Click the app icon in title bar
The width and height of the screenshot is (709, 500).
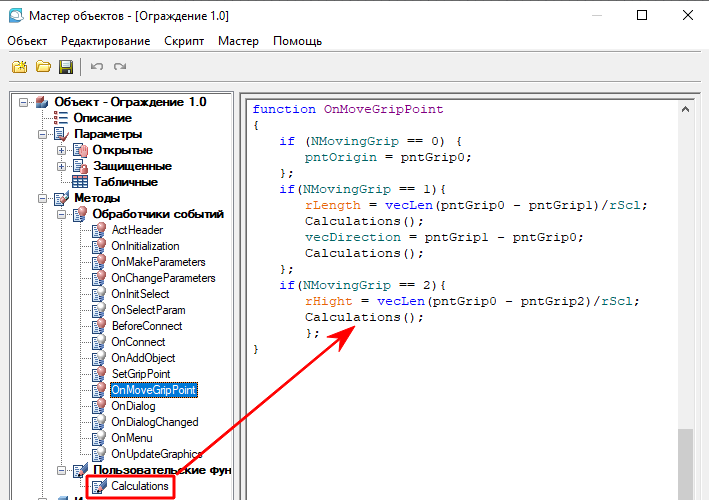click(x=16, y=15)
